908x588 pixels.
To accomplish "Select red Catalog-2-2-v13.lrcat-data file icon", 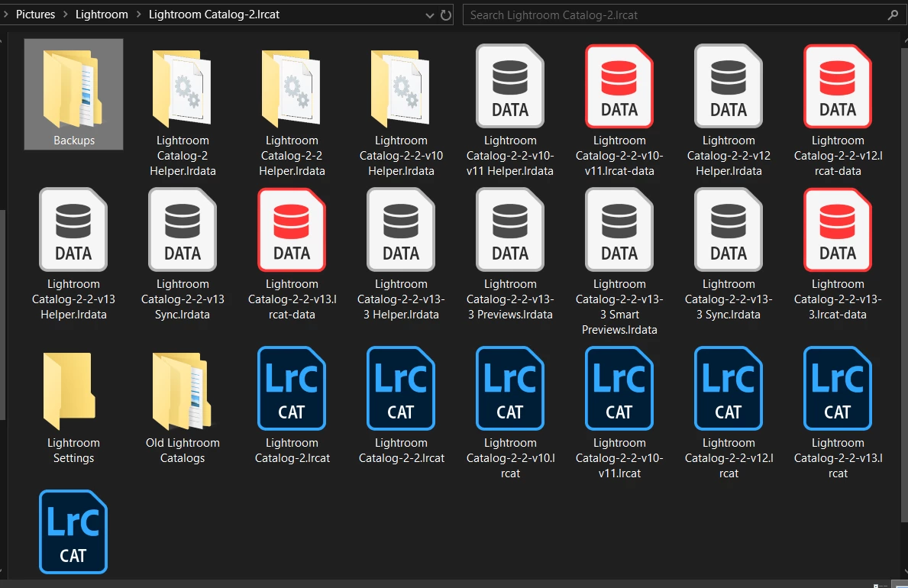I will 291,230.
